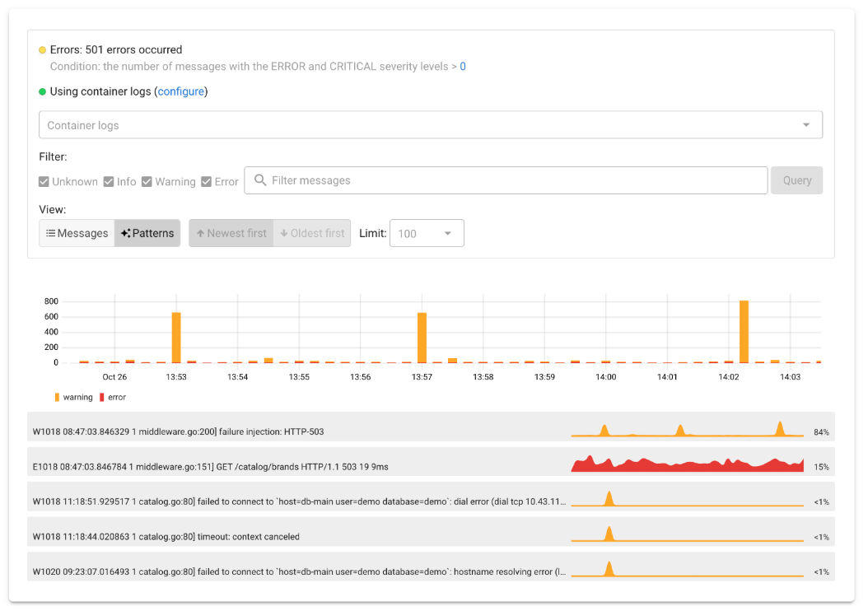The width and height of the screenshot is (868, 611).
Task: Open the hostname resolving error pattern row
Action: tap(431, 567)
